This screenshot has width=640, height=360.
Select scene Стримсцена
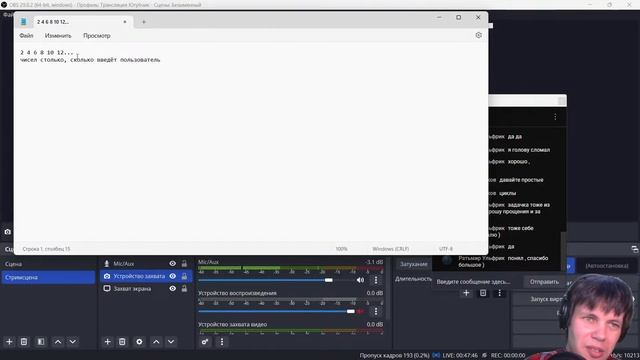[x=48, y=277]
